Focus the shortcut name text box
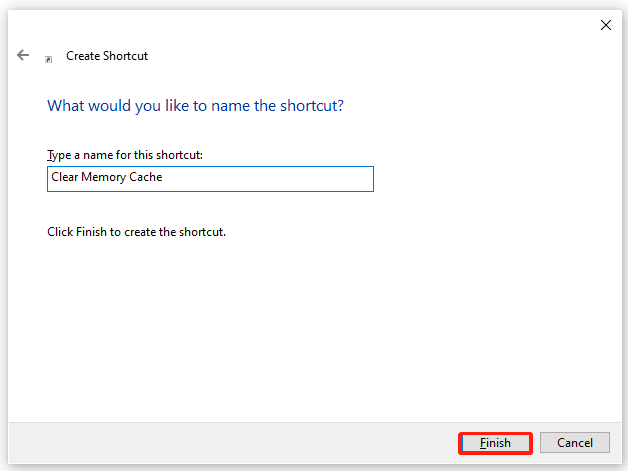Viewport: 628px width, 471px height. click(x=210, y=178)
